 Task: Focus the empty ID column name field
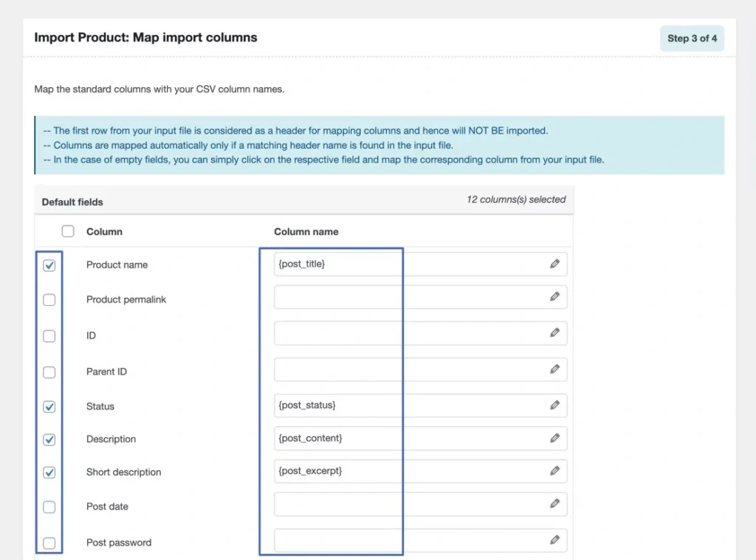(x=410, y=333)
